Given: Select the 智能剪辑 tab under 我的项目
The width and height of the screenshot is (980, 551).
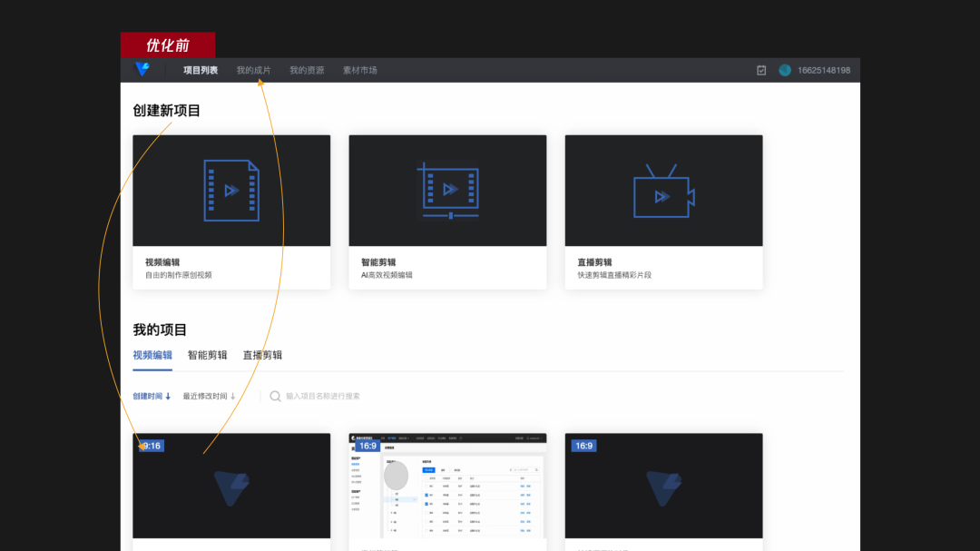Looking at the screenshot, I should pos(208,355).
